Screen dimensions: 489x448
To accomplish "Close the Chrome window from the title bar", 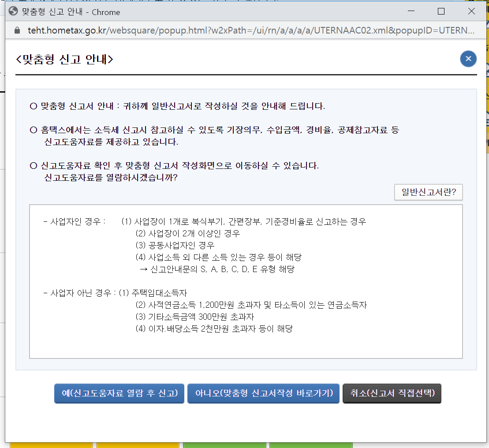I will (471, 11).
